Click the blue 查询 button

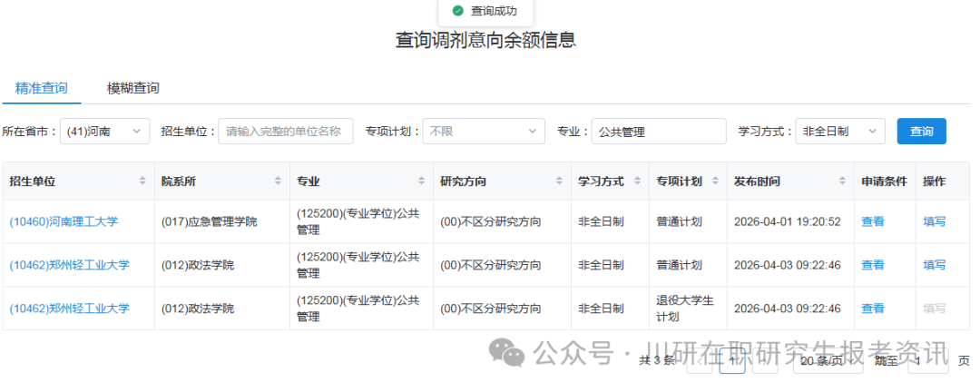[x=921, y=132]
